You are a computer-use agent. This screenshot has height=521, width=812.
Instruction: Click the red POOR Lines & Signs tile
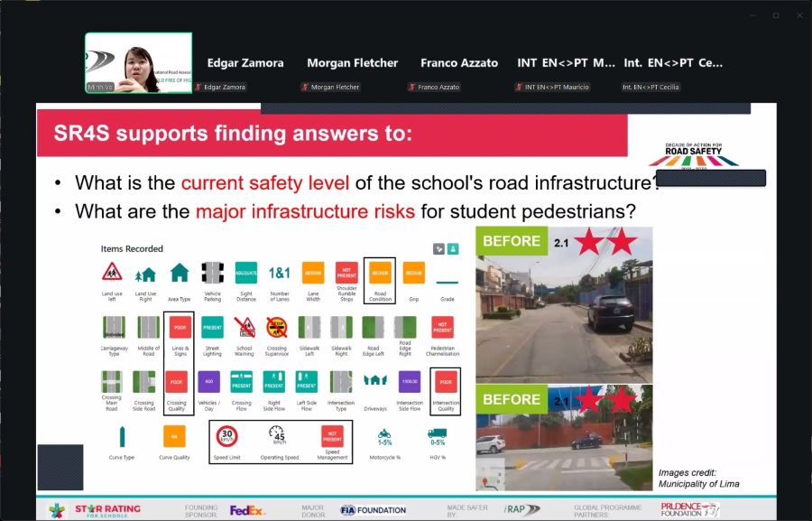[179, 327]
